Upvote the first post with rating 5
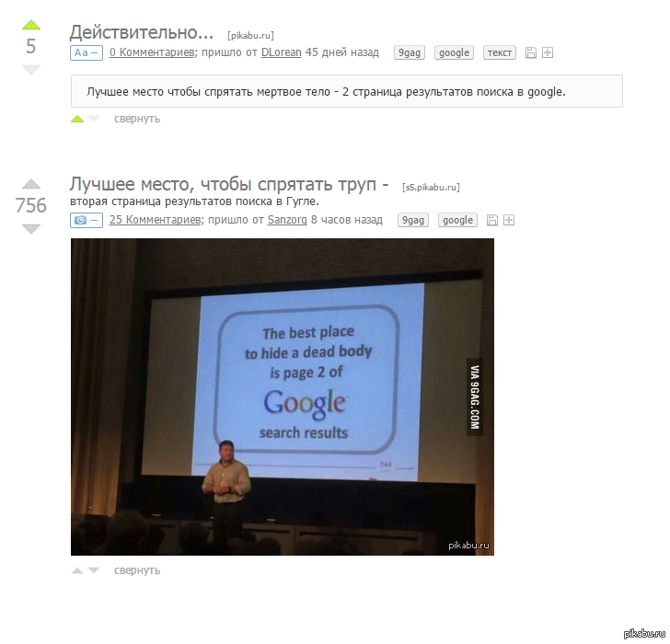Screen dimensions: 670x644 tap(31, 25)
